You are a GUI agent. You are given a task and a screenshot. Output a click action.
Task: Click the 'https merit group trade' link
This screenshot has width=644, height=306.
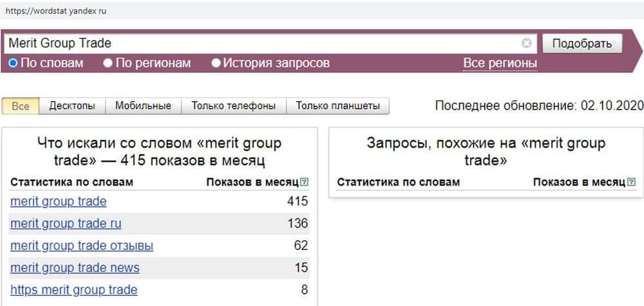[x=73, y=290]
